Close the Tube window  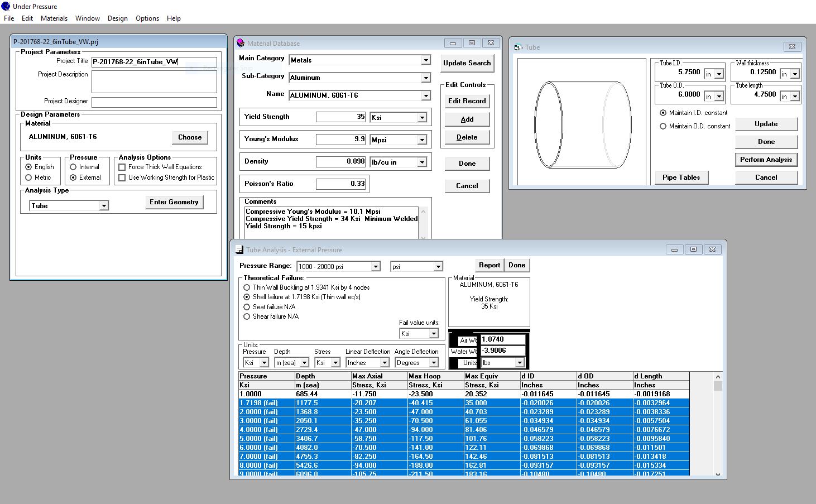click(793, 47)
